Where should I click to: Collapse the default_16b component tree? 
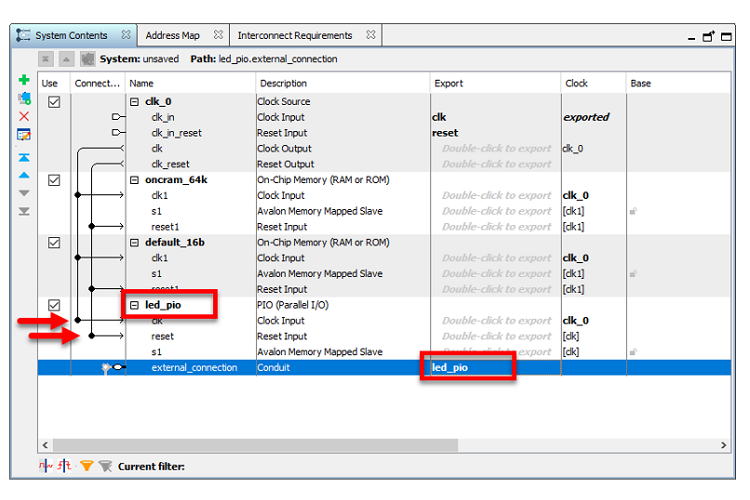coord(134,243)
